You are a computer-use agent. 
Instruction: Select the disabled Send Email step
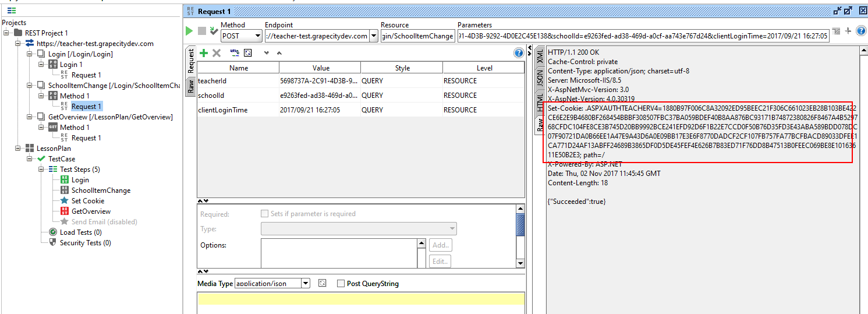104,222
